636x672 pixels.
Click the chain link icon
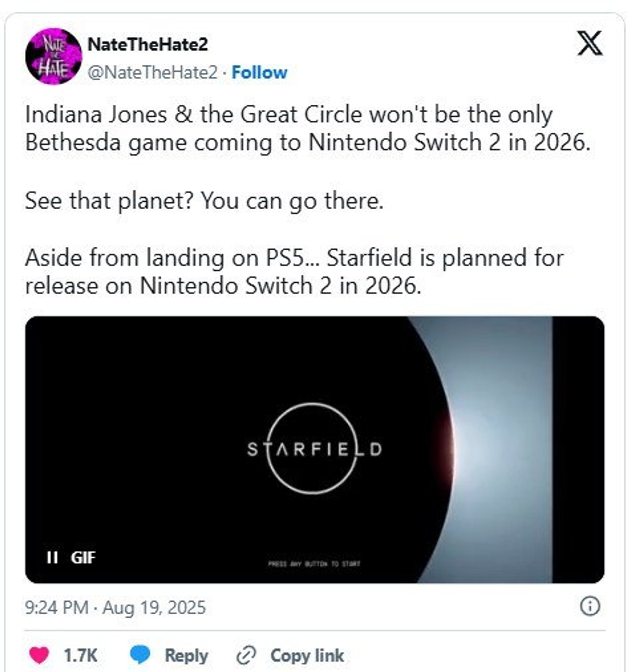tap(246, 655)
